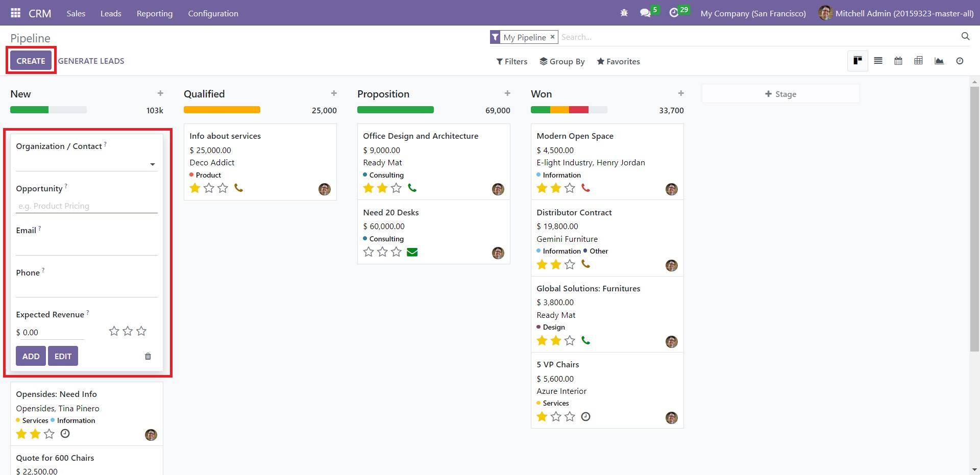Viewport: 980px width, 475px height.
Task: Set first priority star in quick create form
Action: point(114,331)
